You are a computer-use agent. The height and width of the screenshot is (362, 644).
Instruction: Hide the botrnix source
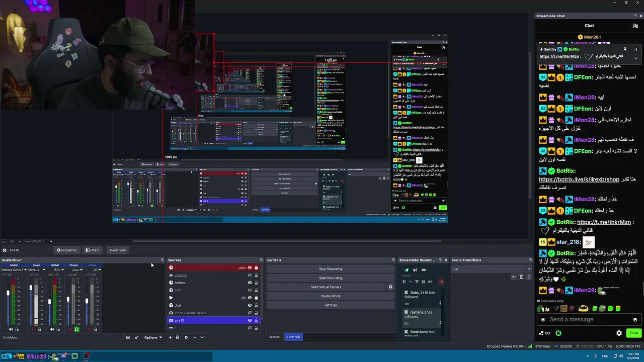click(x=250, y=283)
